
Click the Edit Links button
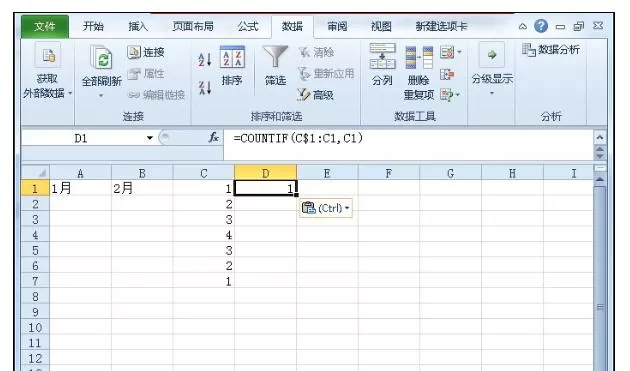point(156,95)
